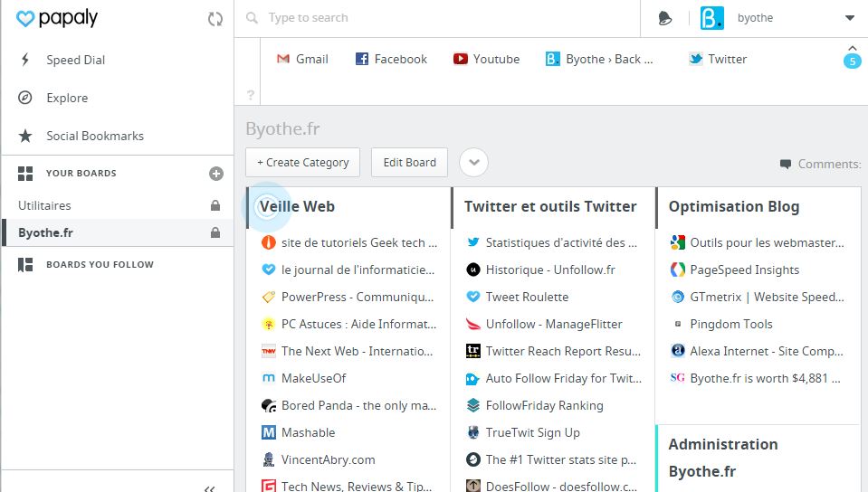Toggle lock on Utilitaires board

(215, 205)
